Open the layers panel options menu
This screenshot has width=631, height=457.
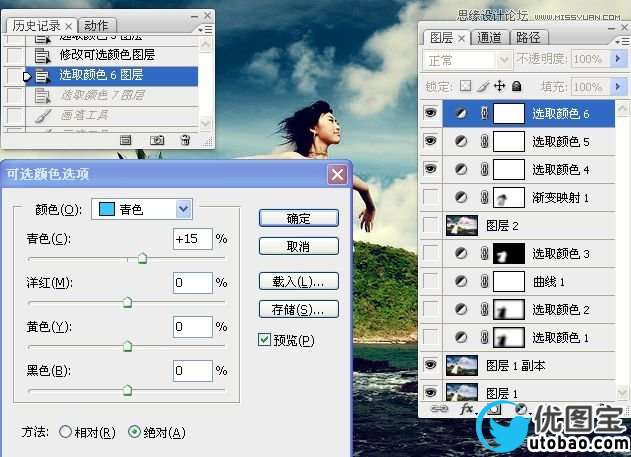tap(623, 41)
